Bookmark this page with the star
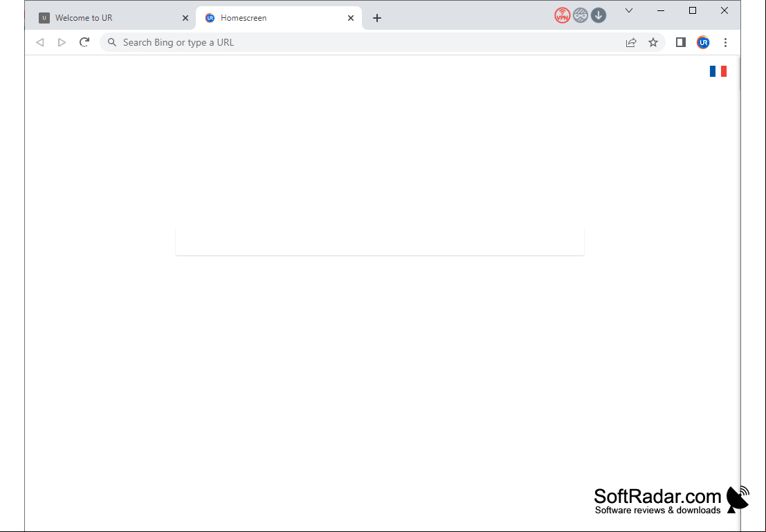The width and height of the screenshot is (766, 532). pyautogui.click(x=653, y=42)
